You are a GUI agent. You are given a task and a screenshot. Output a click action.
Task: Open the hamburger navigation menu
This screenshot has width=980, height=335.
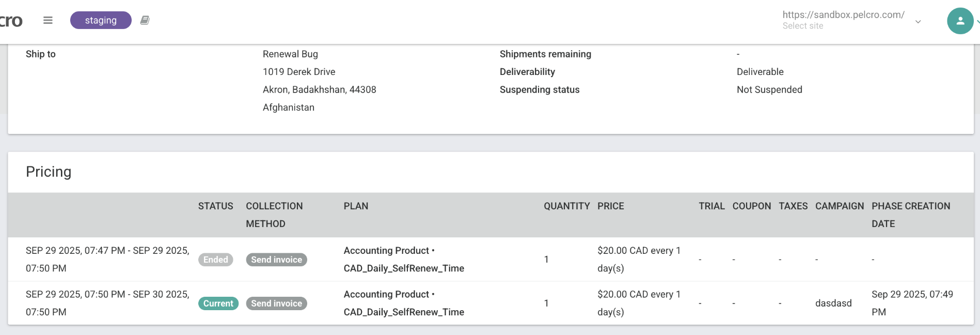pyautogui.click(x=48, y=20)
